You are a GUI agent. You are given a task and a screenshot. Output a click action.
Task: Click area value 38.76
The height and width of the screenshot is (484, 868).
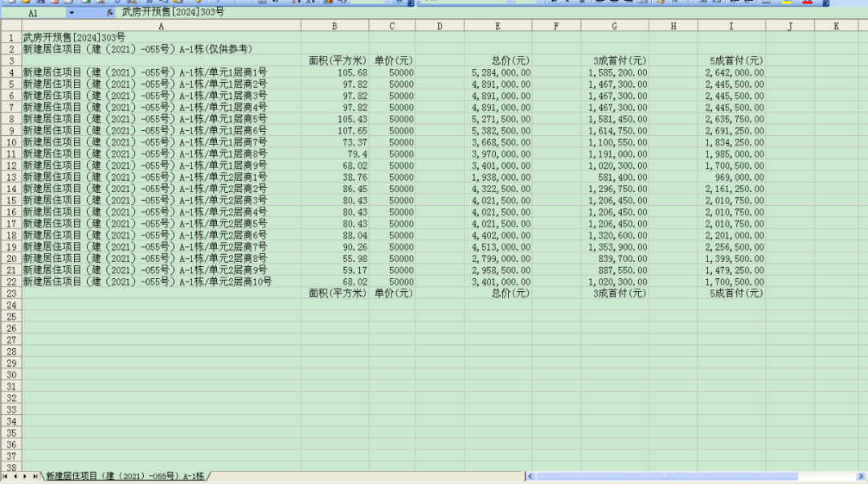coord(335,177)
